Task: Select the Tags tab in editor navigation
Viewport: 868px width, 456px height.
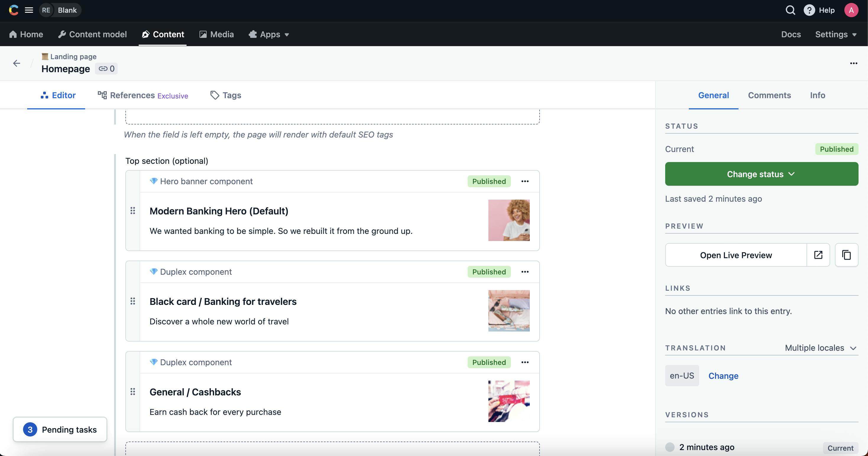Action: coord(232,95)
